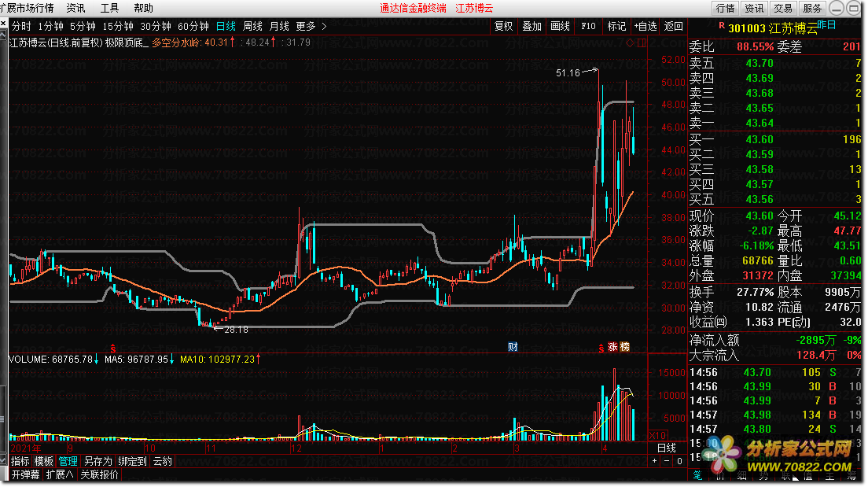Click the 换手 turnover value 27.77%

755,292
